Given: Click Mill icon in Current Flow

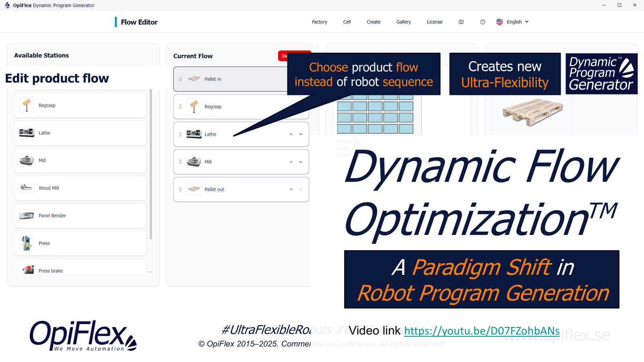Looking at the screenshot, I should (194, 162).
